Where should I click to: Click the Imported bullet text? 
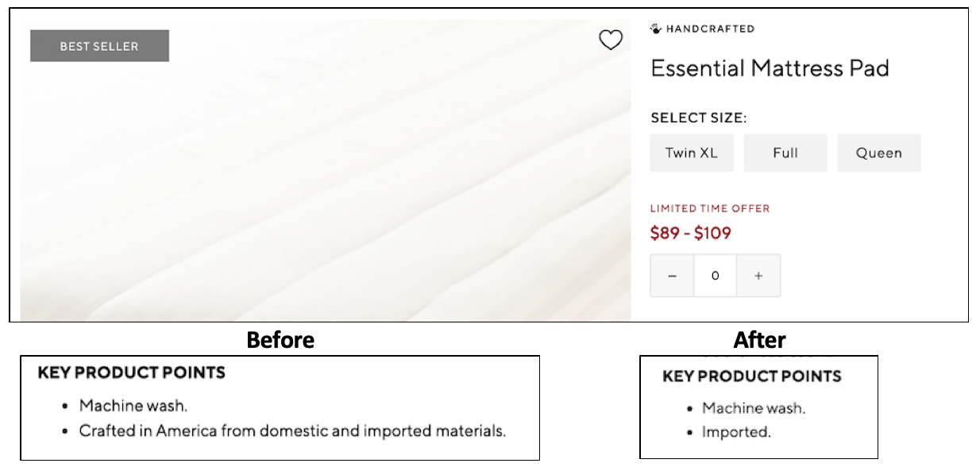[x=736, y=433]
